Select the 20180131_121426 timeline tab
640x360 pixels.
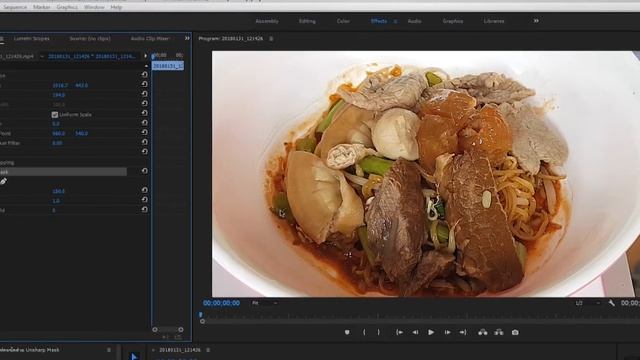pyautogui.click(x=180, y=350)
